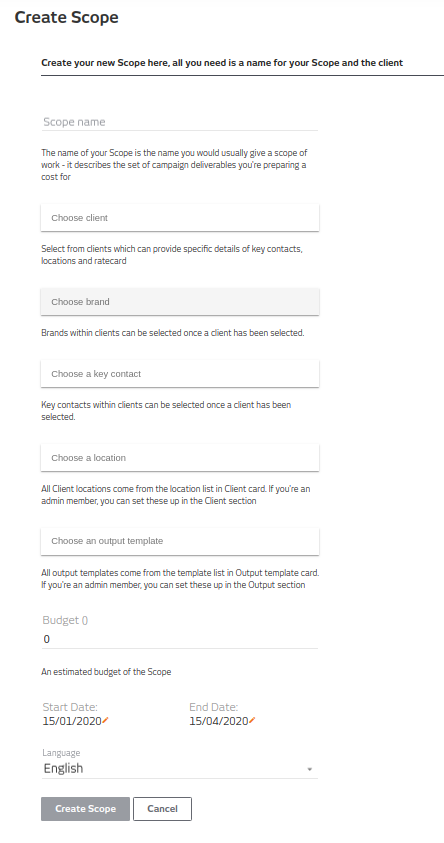Click the End Date: label

pyautogui.click(x=213, y=708)
